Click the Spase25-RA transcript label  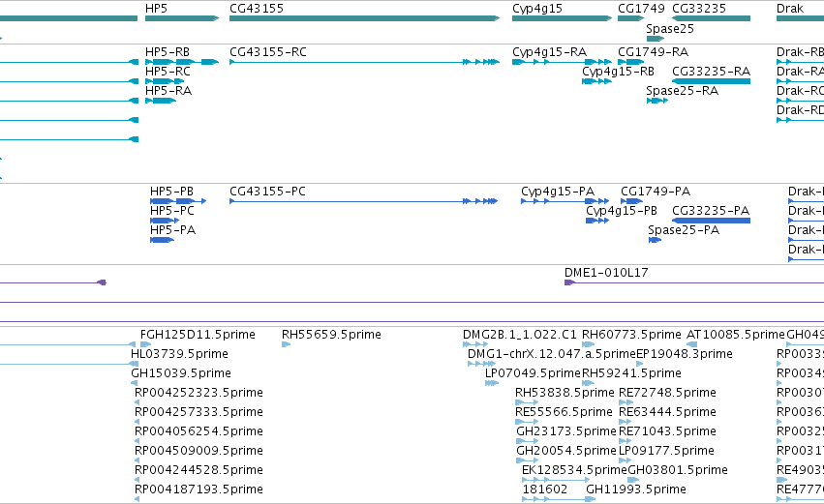tap(682, 91)
